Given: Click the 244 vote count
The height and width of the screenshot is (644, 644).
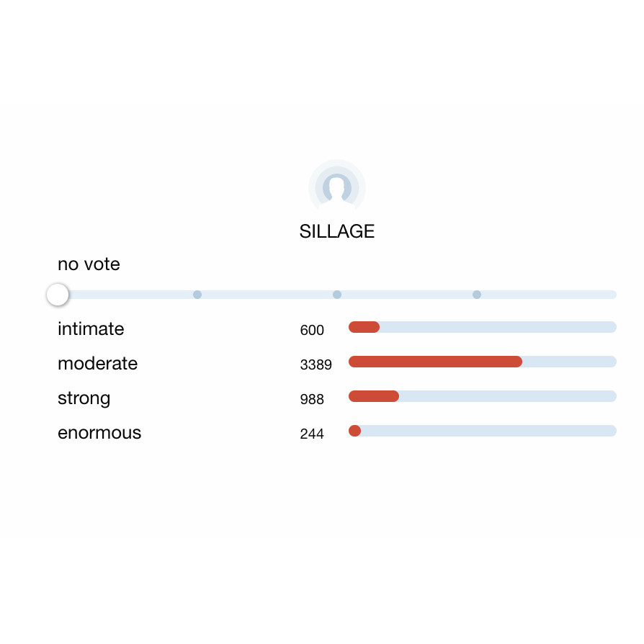Looking at the screenshot, I should tap(312, 434).
